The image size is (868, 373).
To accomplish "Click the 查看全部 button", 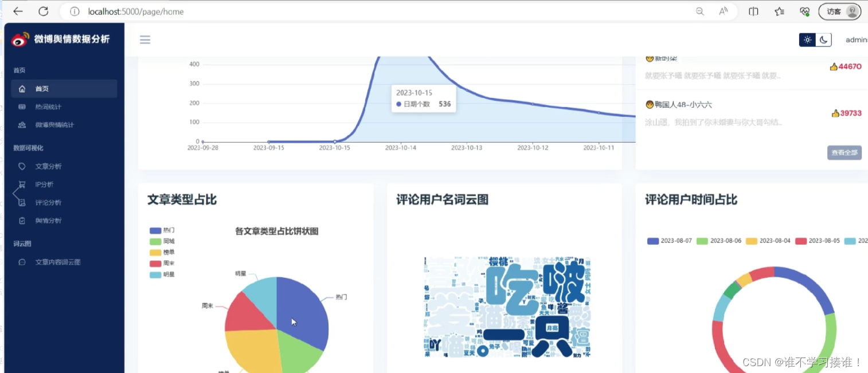I will point(843,152).
